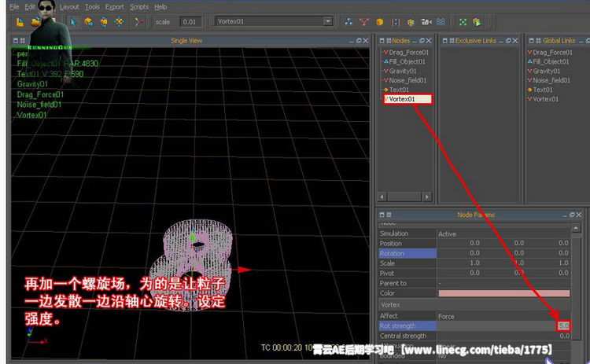The image size is (590, 364).
Task: Click the Node Params panel square icon
Action: (x=382, y=215)
